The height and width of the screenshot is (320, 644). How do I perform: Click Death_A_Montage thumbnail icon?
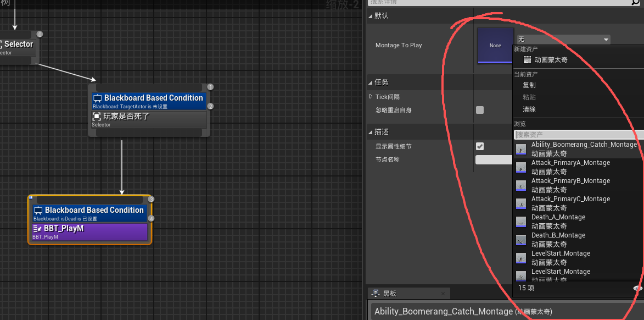pyautogui.click(x=521, y=222)
